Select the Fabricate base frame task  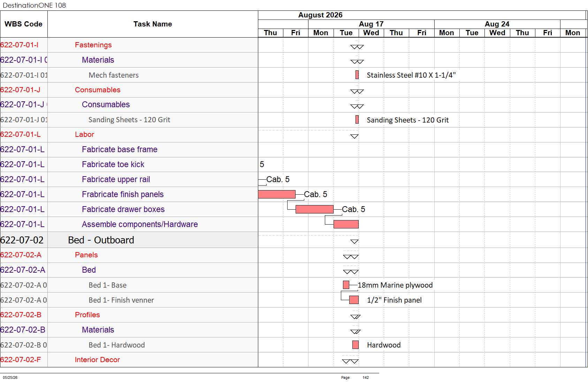120,149
